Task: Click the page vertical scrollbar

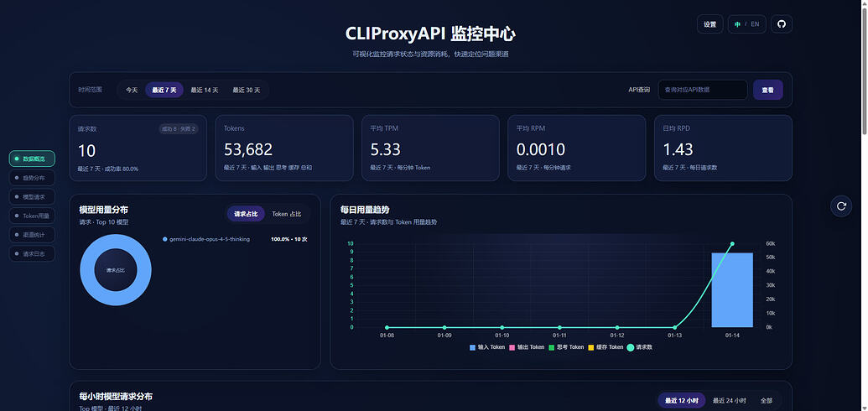Action: click(864, 70)
